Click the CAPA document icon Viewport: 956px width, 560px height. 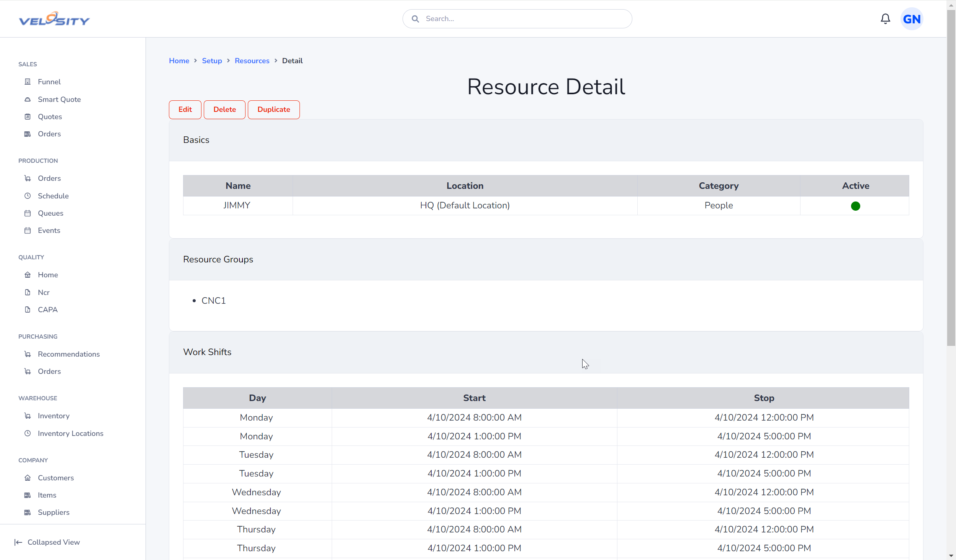pos(28,309)
